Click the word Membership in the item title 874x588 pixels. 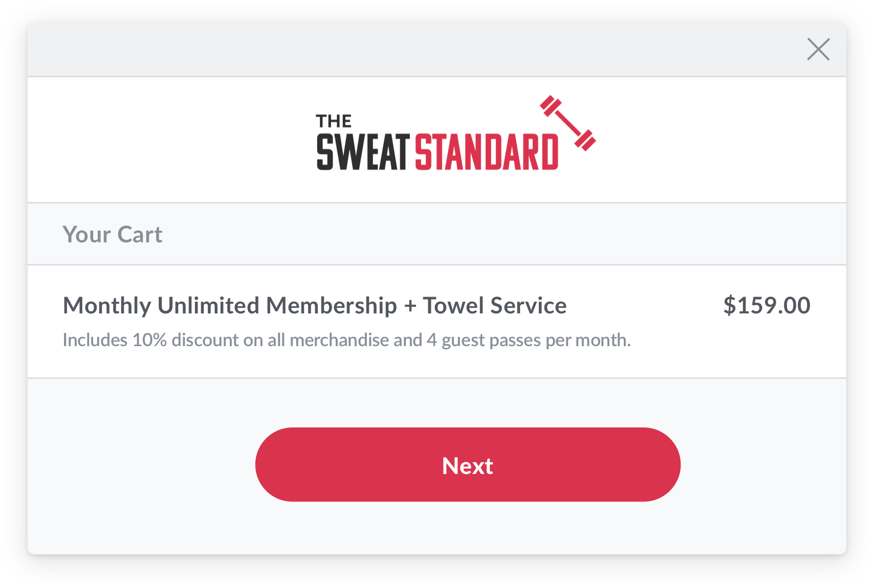tap(331, 306)
